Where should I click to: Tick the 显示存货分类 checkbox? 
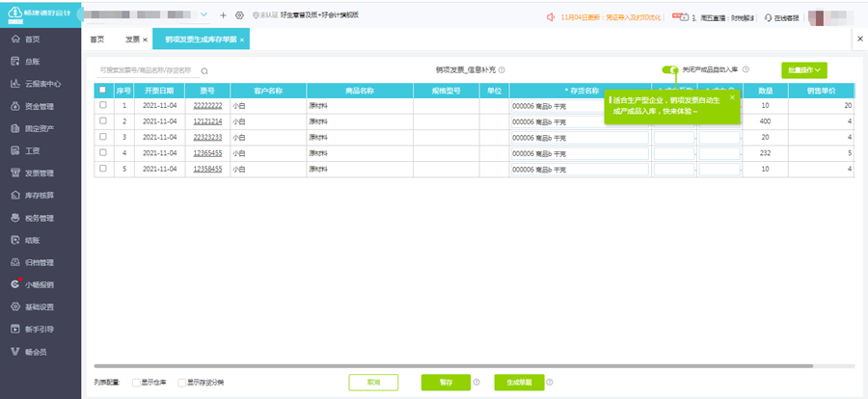(181, 383)
